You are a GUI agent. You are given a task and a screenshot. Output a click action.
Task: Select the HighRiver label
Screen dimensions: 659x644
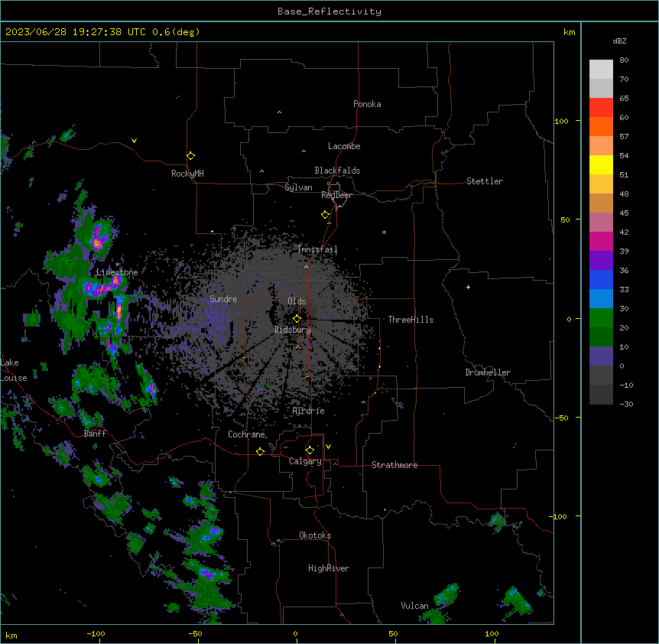[x=329, y=568]
